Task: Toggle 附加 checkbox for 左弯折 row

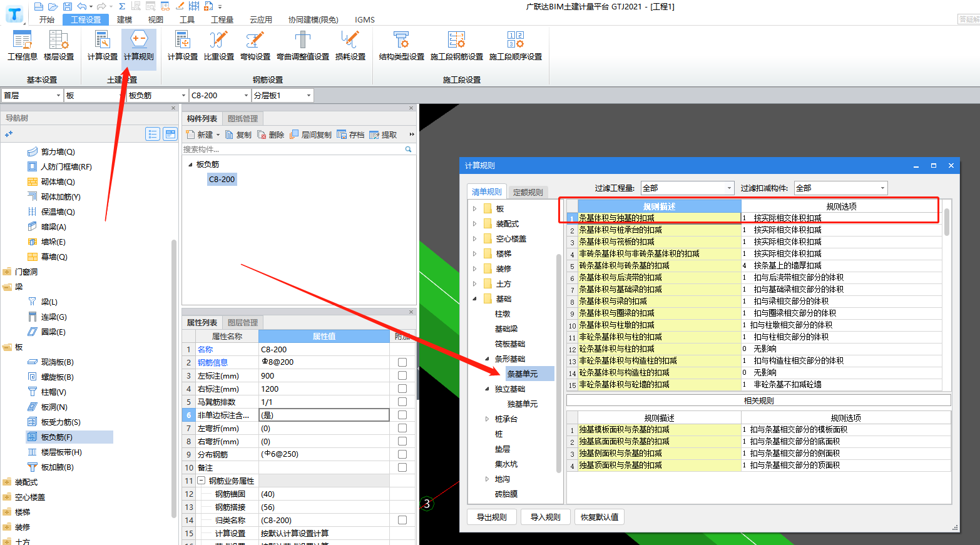Action: [x=402, y=428]
